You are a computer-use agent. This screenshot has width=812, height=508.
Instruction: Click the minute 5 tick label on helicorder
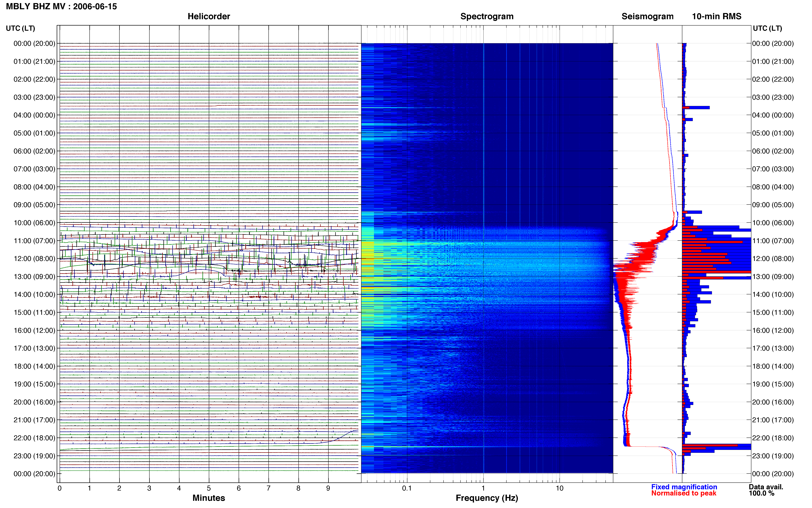tap(209, 488)
